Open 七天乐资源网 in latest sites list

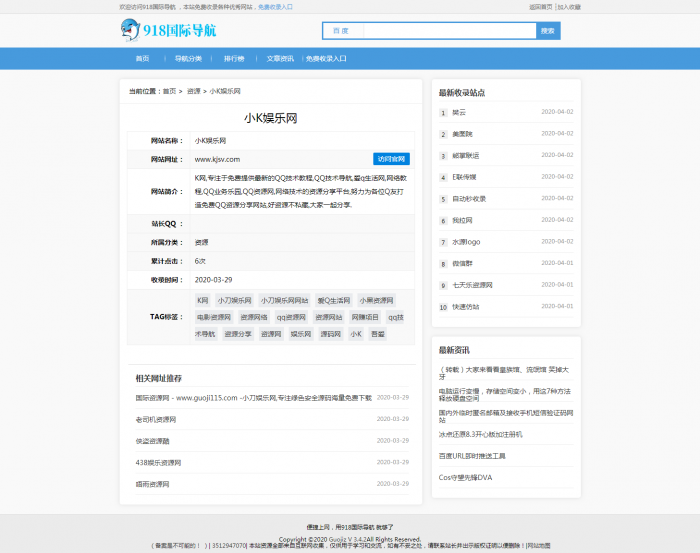(x=472, y=285)
